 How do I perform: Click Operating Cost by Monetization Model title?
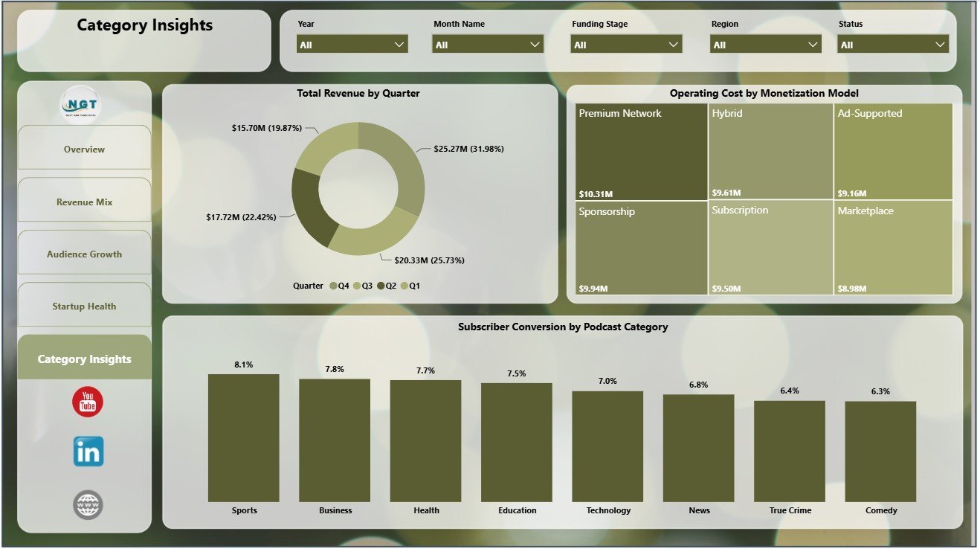tap(764, 93)
